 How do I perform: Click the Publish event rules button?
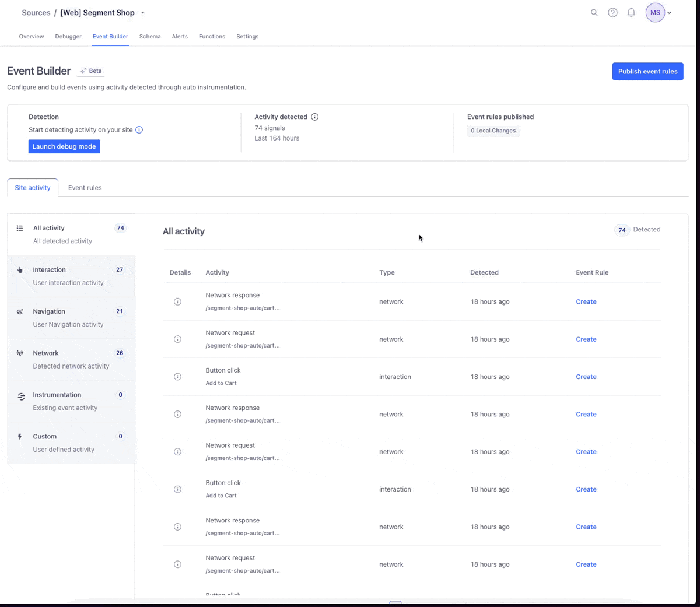click(647, 71)
